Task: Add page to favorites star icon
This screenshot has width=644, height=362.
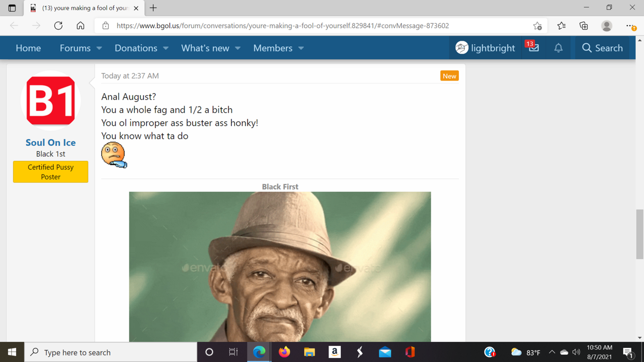Action: pyautogui.click(x=537, y=26)
